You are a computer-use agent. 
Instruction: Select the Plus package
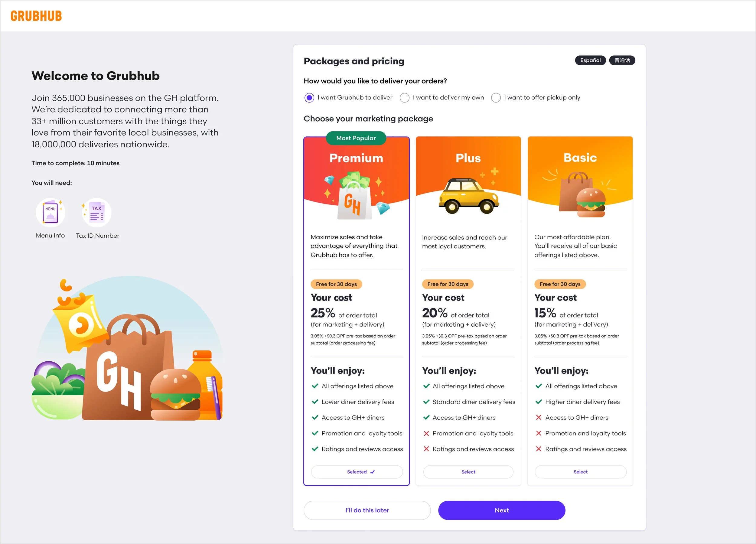468,472
